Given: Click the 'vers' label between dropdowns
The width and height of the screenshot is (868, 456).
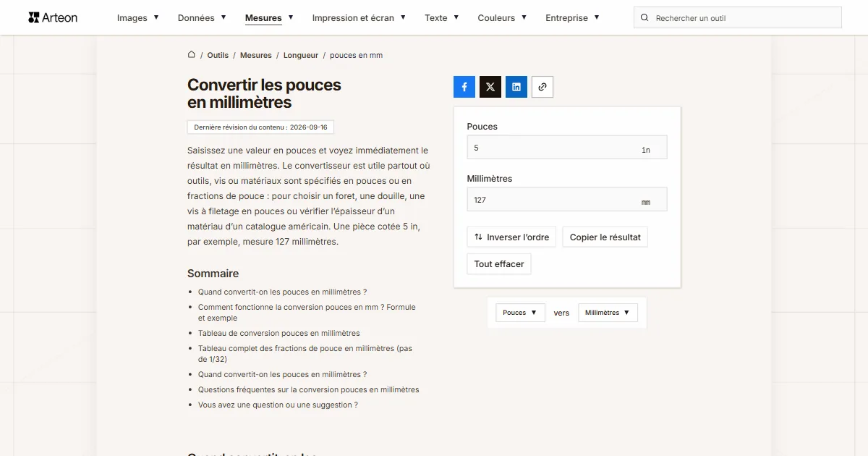Looking at the screenshot, I should tap(561, 313).
